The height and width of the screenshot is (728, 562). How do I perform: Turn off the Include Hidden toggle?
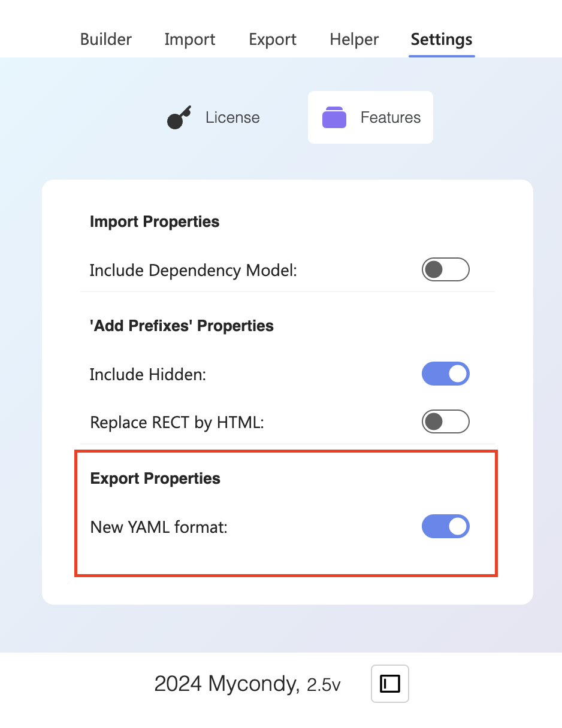[x=445, y=374]
